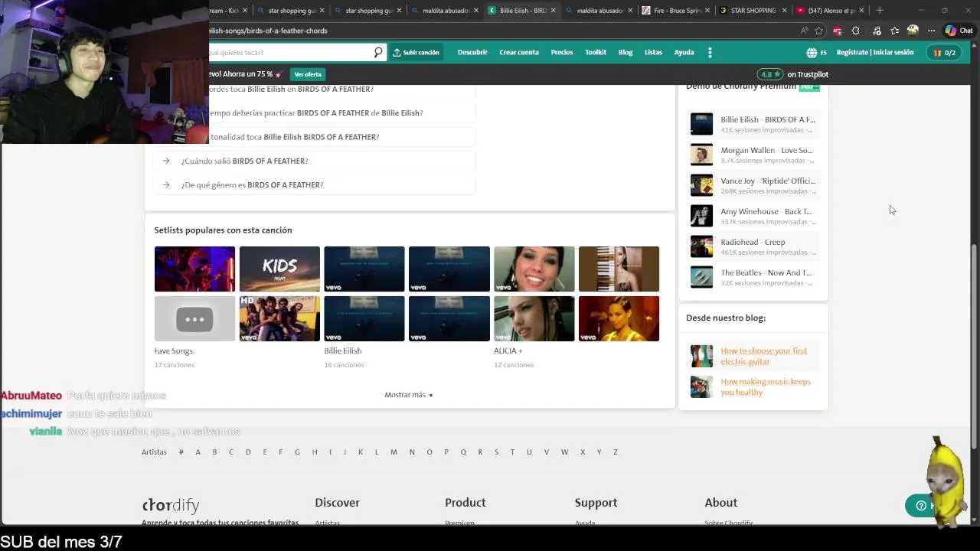Go to 'Precios' page
980x551 pixels.
click(x=562, y=53)
